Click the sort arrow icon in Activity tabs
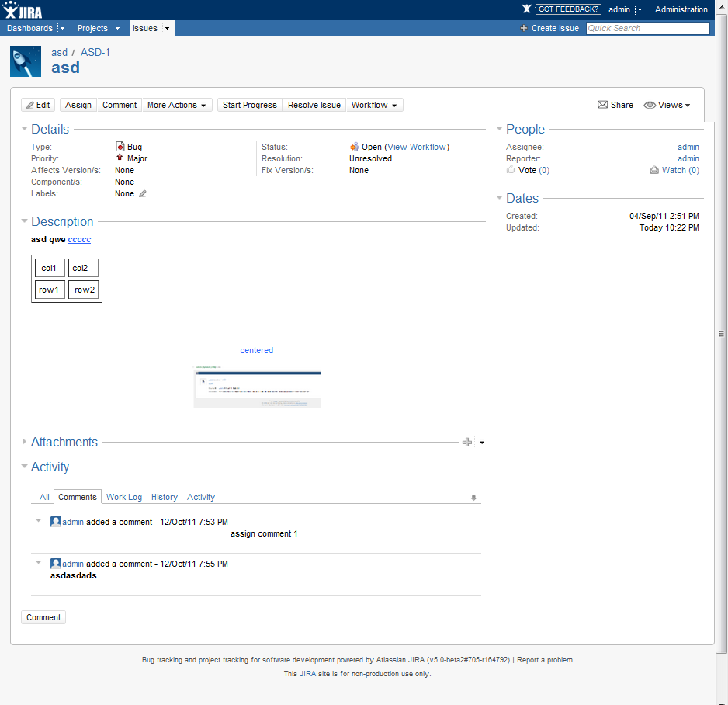728x705 pixels. [x=473, y=498]
